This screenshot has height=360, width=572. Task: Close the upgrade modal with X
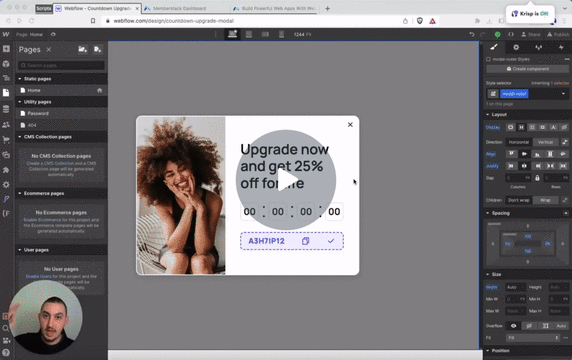click(x=350, y=125)
